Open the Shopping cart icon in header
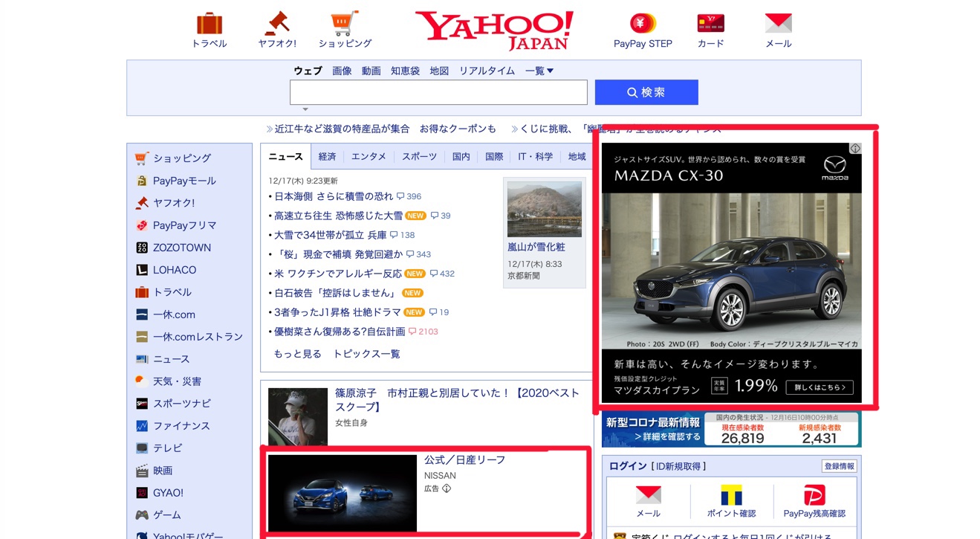 pos(345,24)
